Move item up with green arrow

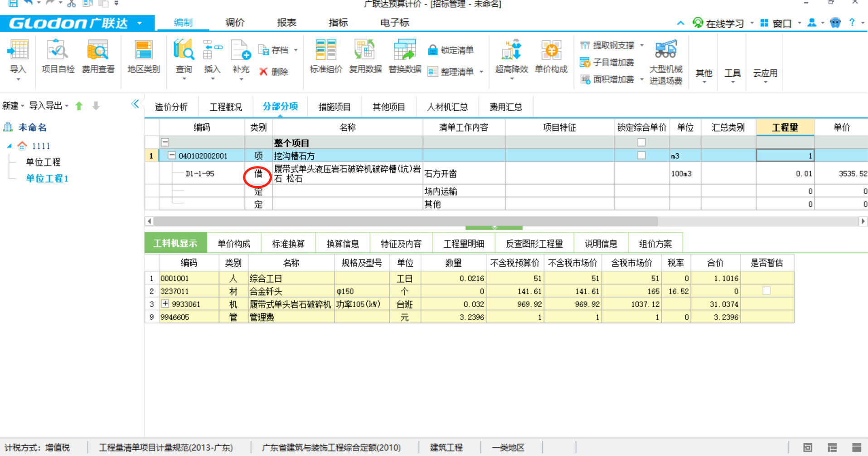(x=79, y=106)
